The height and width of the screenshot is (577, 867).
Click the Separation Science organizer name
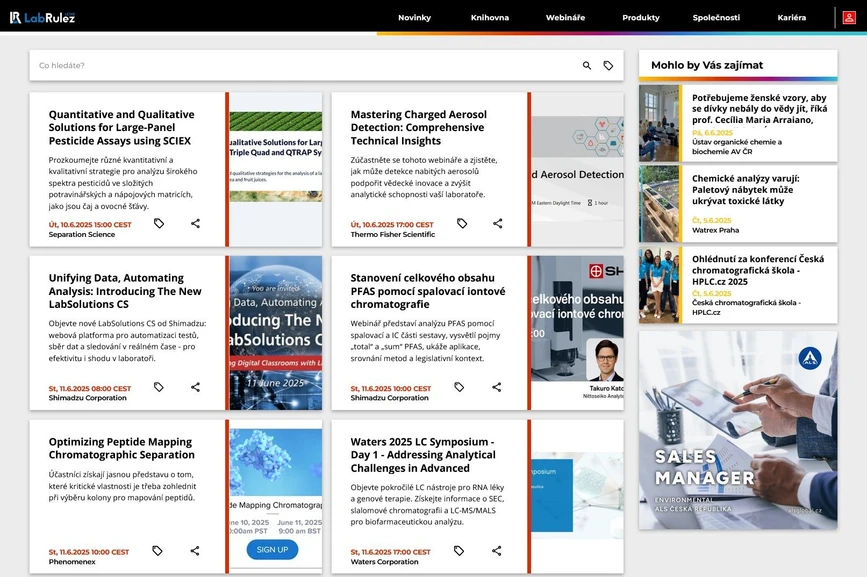pyautogui.click(x=82, y=234)
